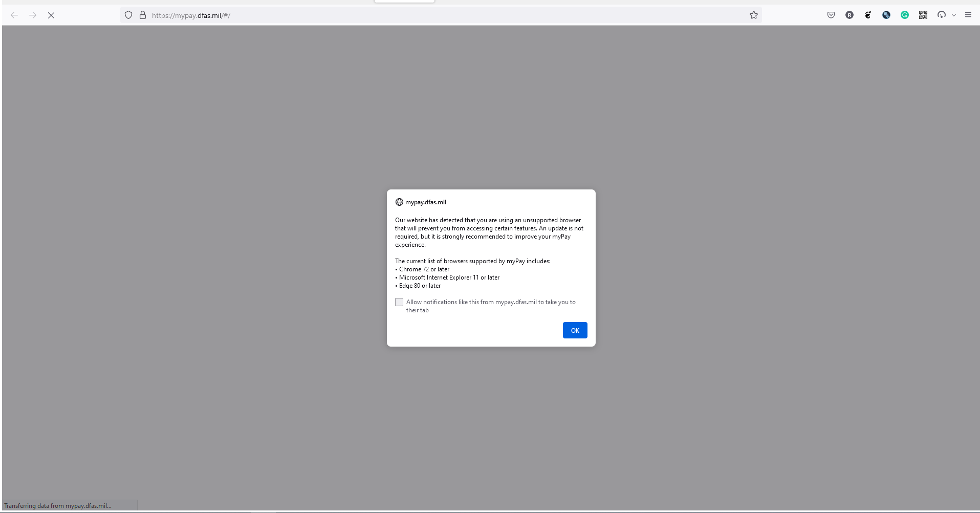The width and height of the screenshot is (980, 513).
Task: Enable notifications from mypay.dfas.mil checkbox
Action: pos(399,302)
